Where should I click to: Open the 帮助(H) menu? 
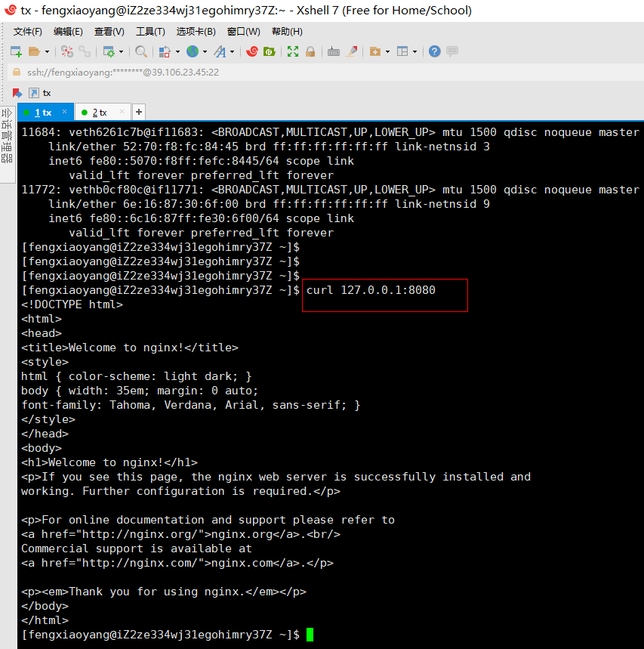(x=287, y=32)
